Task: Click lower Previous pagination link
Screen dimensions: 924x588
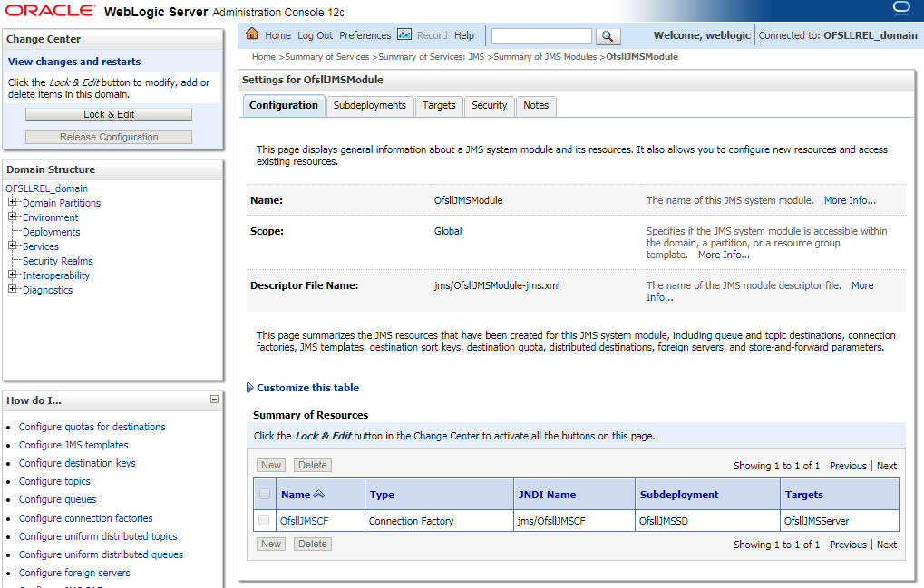Action: 848,545
